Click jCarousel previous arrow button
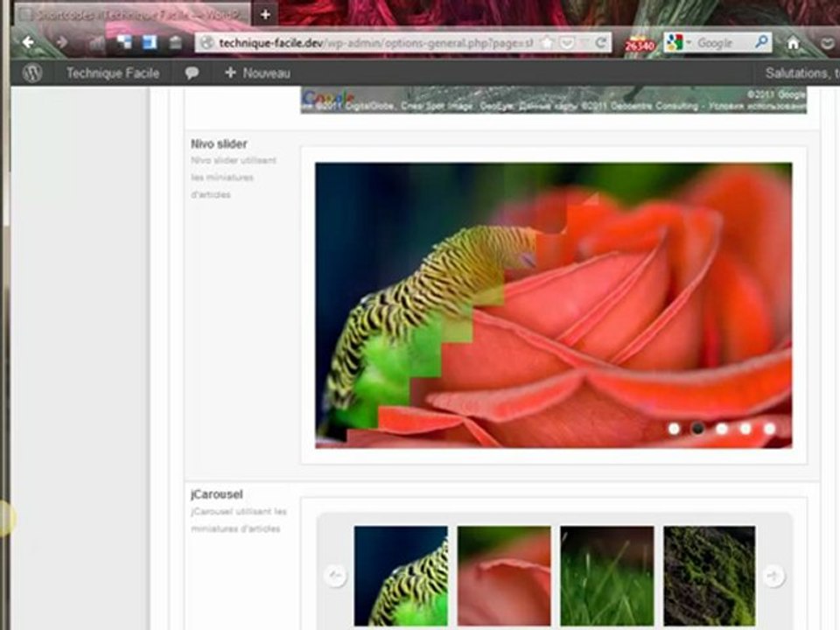This screenshot has height=630, width=840. click(335, 576)
